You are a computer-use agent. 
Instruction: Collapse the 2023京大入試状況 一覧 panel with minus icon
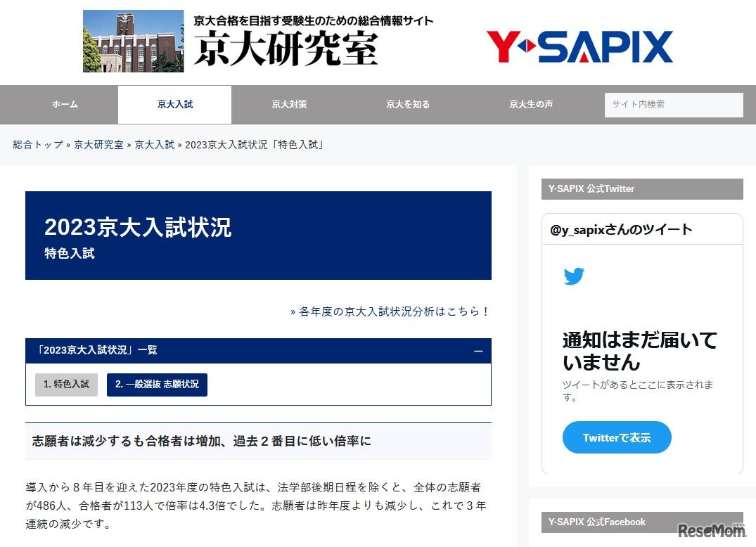pos(478,351)
